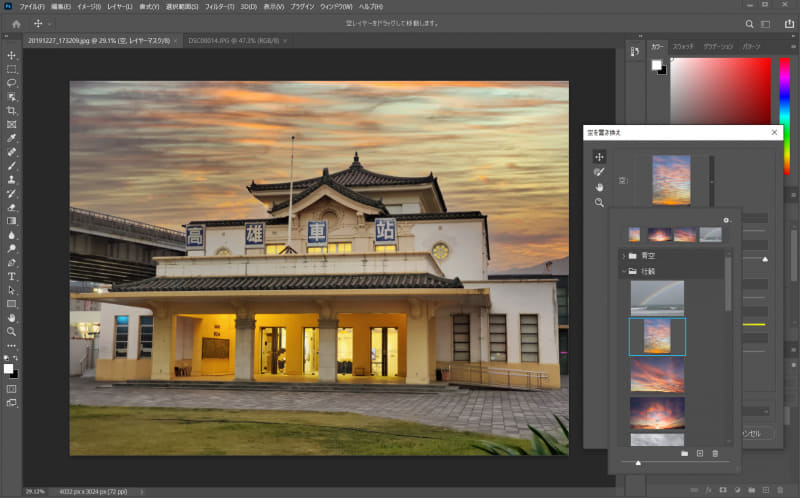
Task: Open Move tool preset dropdown arrow
Action: coord(49,24)
